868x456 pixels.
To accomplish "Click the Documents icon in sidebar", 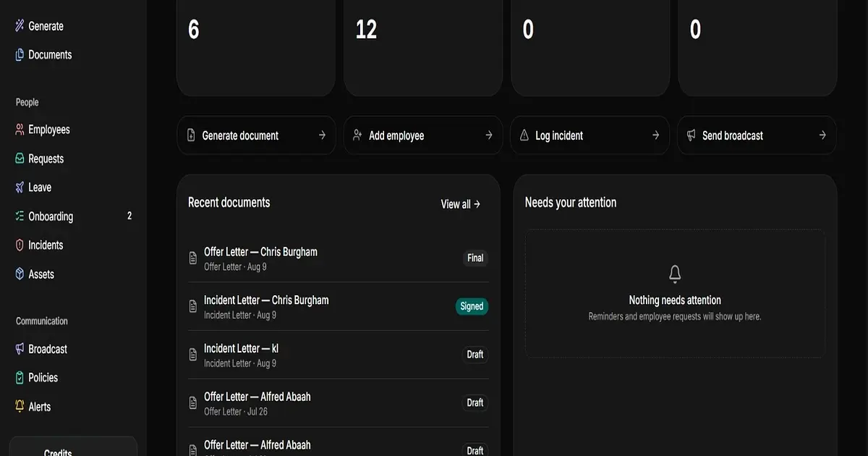I will [20, 55].
